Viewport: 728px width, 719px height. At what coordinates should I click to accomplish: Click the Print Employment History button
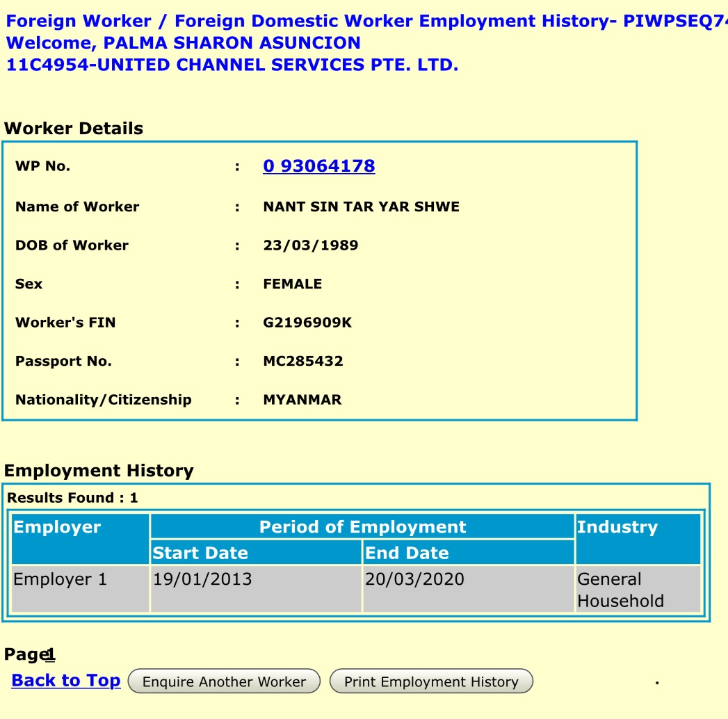point(431,682)
